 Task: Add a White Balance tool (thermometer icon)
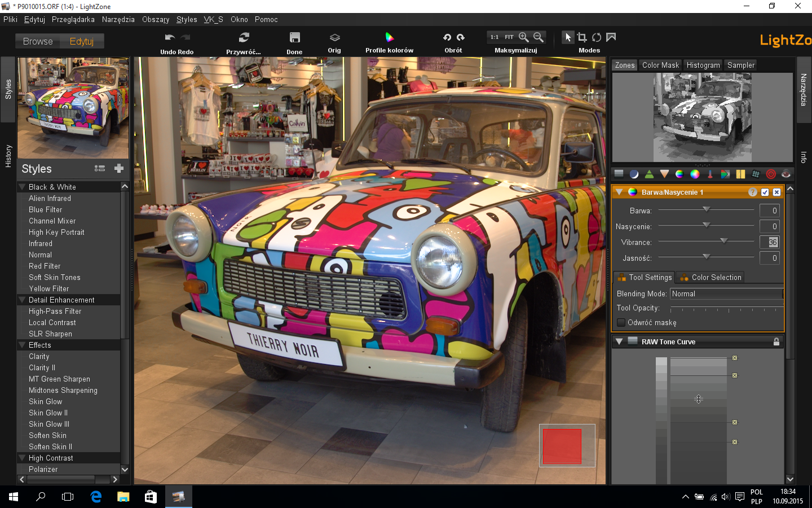[x=710, y=174]
